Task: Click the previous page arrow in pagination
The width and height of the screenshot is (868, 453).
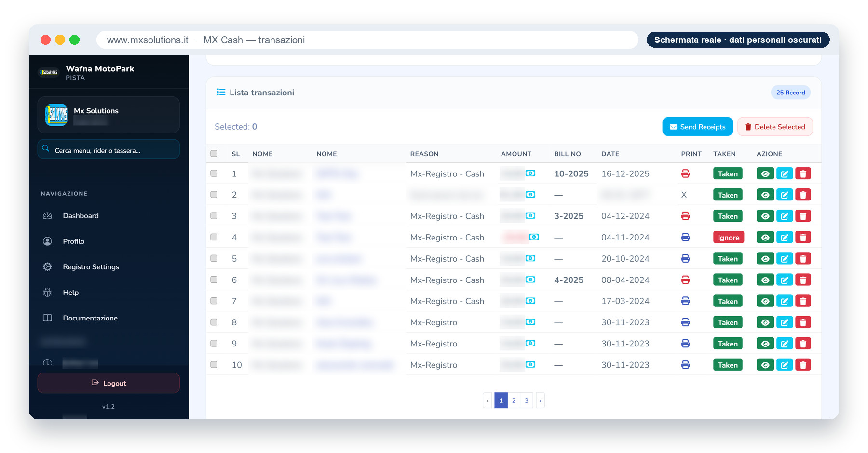Action: 488,400
